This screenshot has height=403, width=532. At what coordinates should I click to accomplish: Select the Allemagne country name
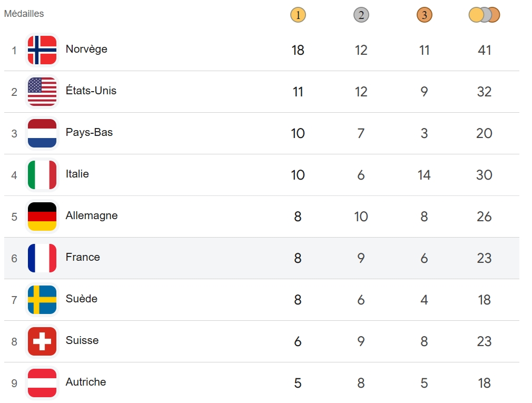[x=92, y=215]
